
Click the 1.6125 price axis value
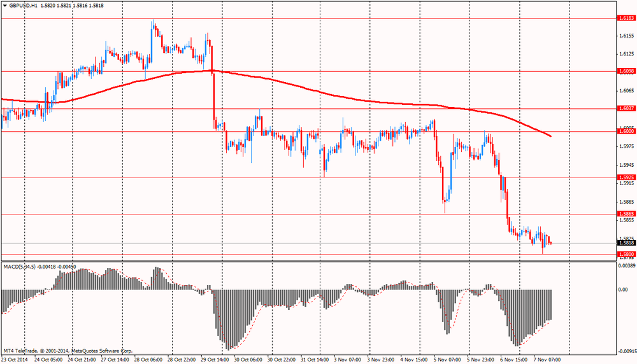[627, 54]
